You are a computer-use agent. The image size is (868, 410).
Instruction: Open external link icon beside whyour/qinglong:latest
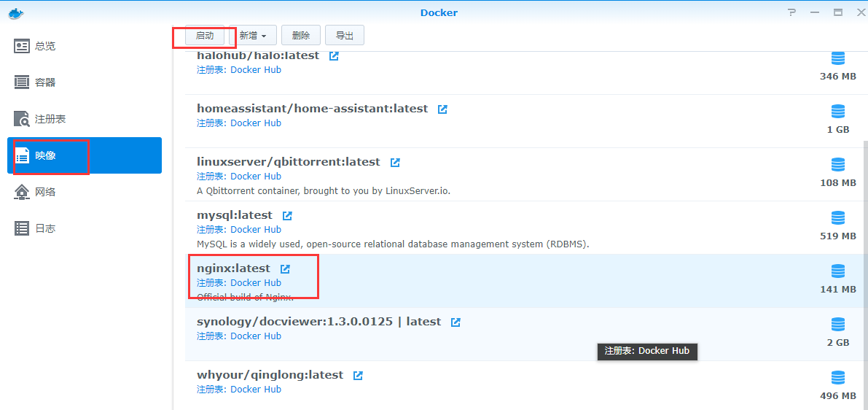point(358,375)
